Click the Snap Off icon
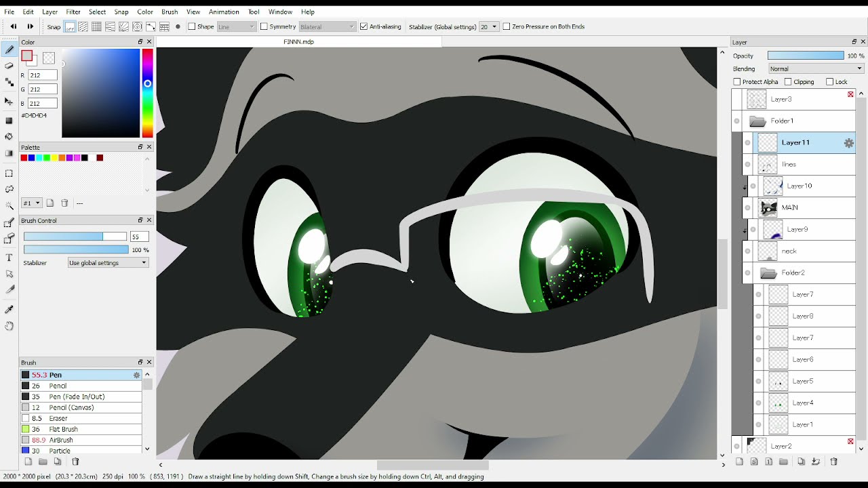Viewport: 868px width, 488px height. 70,26
